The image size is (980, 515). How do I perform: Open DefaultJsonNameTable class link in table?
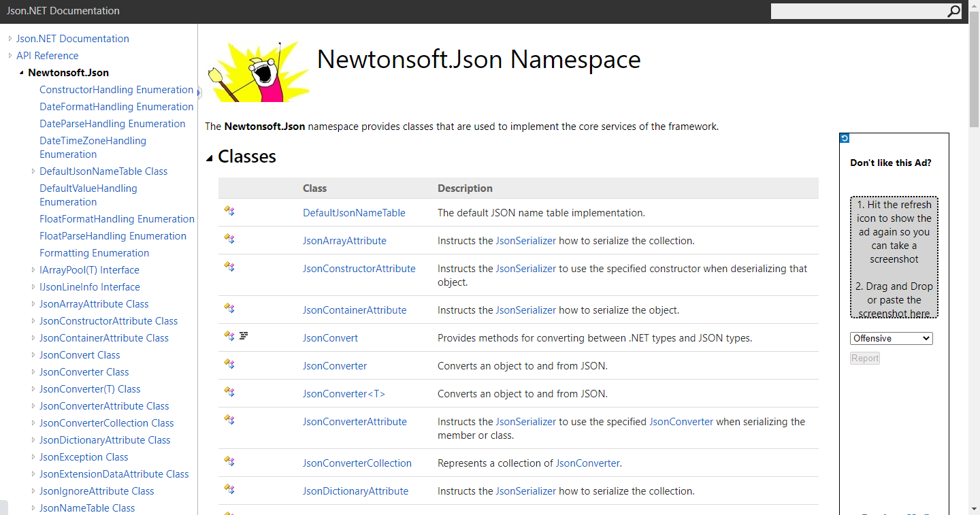tap(354, 213)
